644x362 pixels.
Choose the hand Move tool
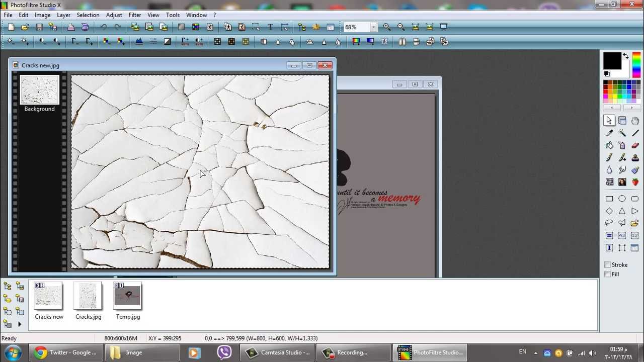click(635, 121)
